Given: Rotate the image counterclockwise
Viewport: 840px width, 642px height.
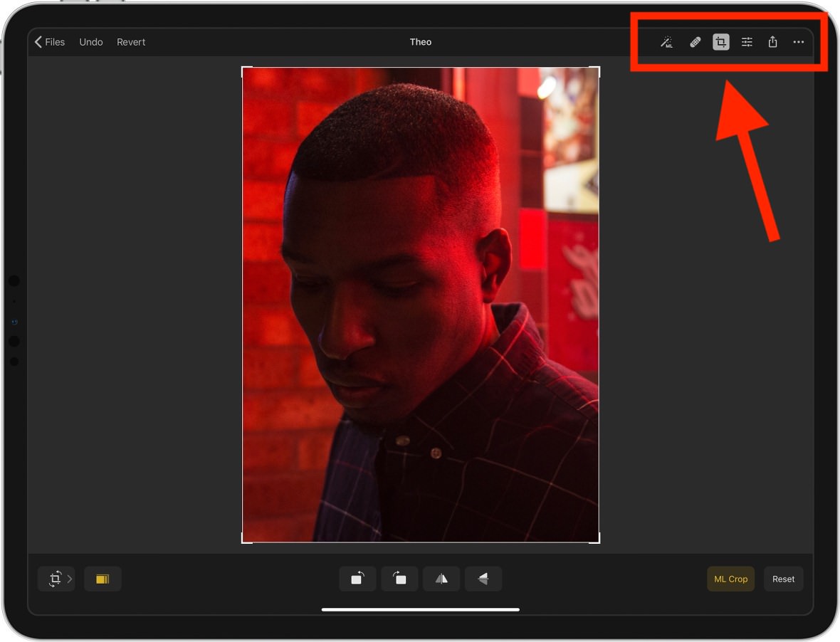Looking at the screenshot, I should pyautogui.click(x=357, y=579).
